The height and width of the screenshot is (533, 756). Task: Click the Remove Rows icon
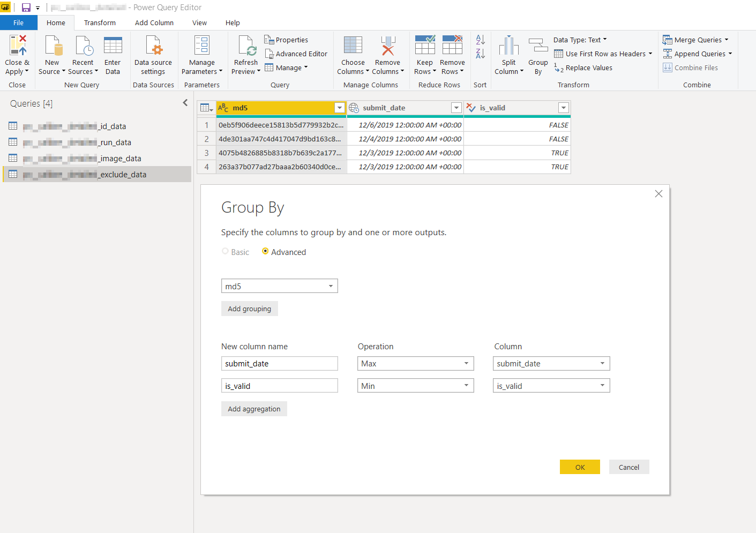tap(452, 46)
